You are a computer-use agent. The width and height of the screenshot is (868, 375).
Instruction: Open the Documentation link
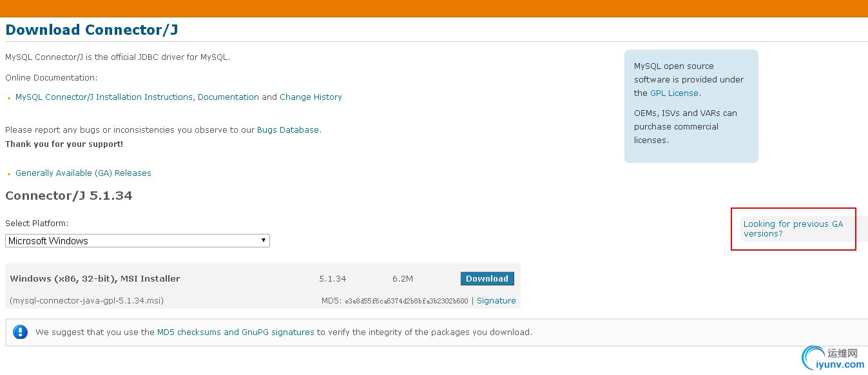tap(228, 97)
